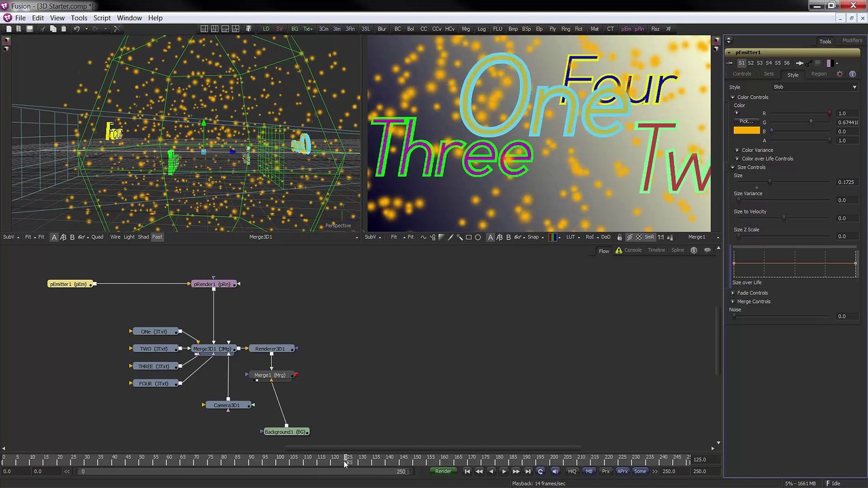The width and height of the screenshot is (868, 488).
Task: Add a Background tool via BG button
Action: click(294, 28)
